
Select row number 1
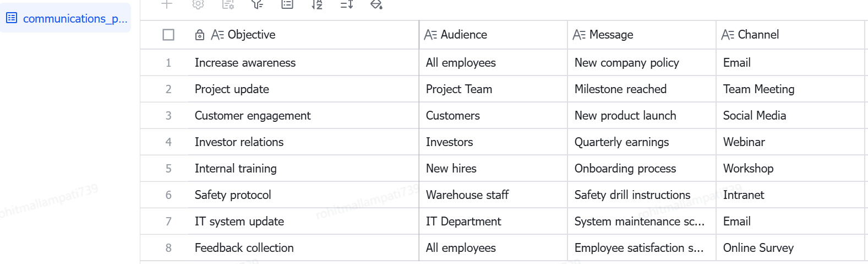coord(168,63)
